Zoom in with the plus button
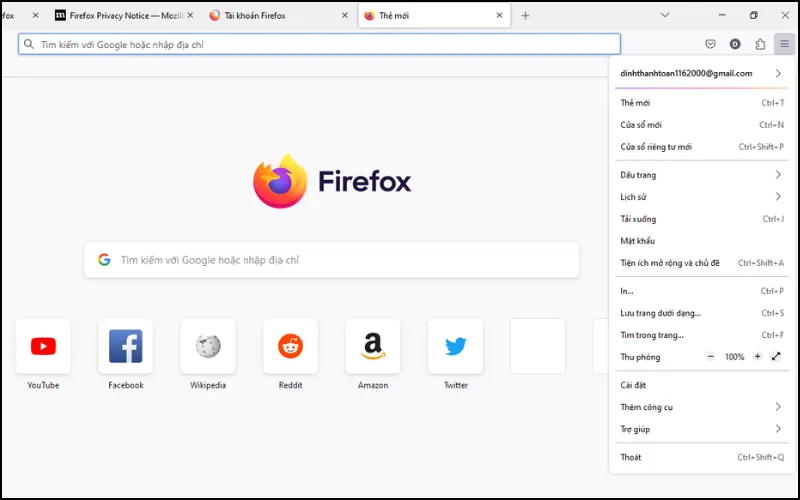Viewport: 800px width, 500px height. (x=758, y=357)
